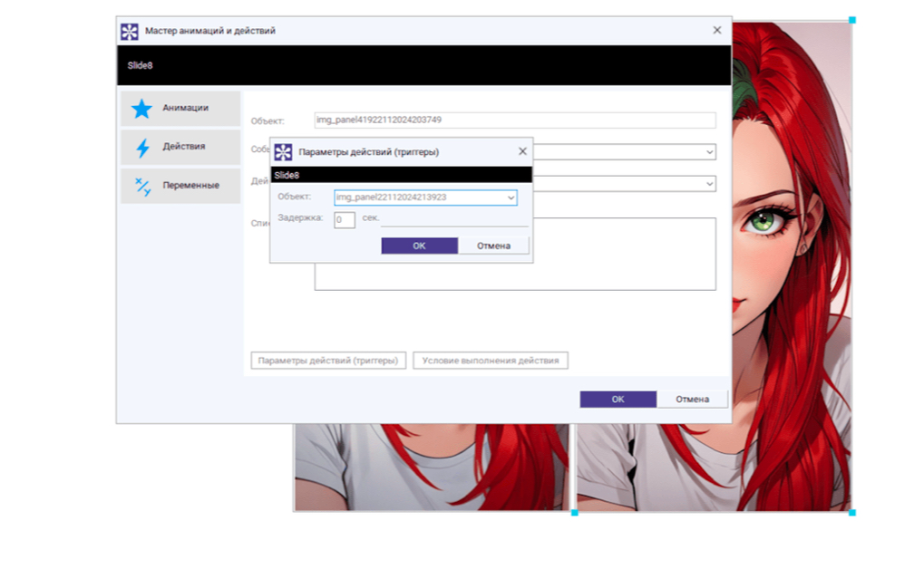Expand the Действие dropdown arrow
The image size is (924, 569).
click(x=709, y=184)
